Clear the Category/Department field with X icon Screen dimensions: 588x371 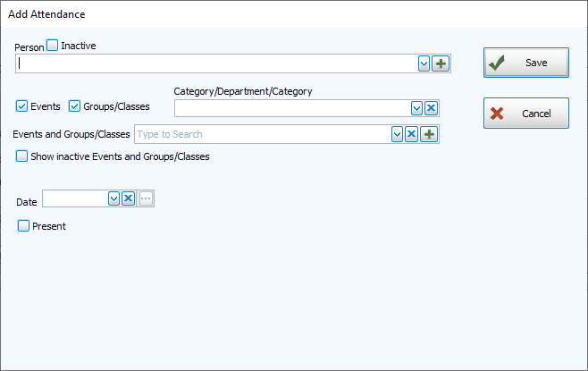tap(431, 108)
